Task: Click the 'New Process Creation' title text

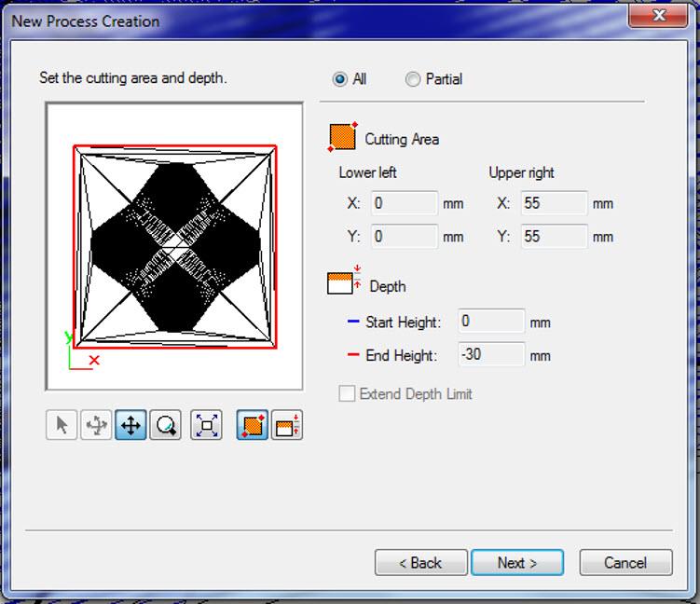Action: point(85,21)
